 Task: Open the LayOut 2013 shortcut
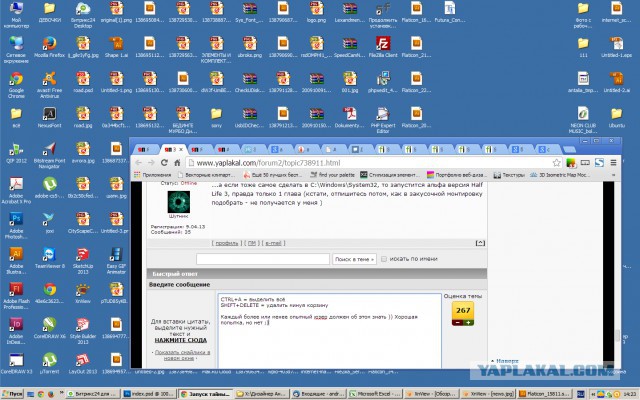coord(83,361)
